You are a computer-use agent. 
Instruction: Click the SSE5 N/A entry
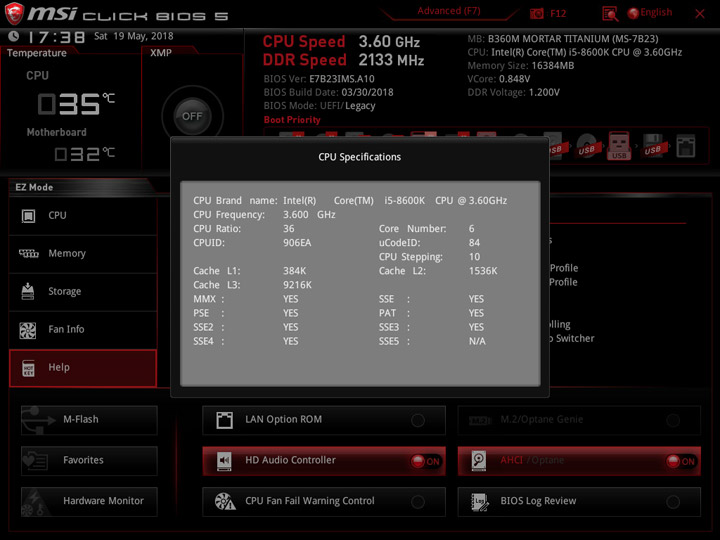click(432, 341)
